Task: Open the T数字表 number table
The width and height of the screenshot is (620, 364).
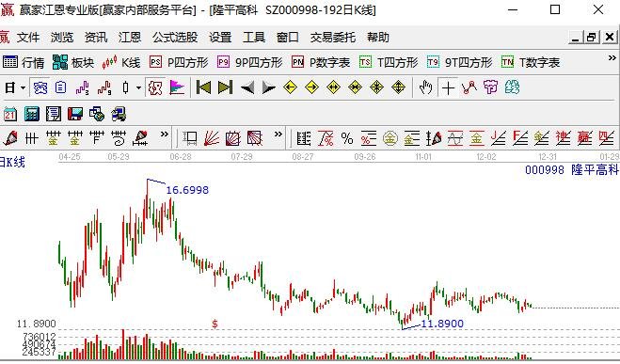Action: coord(531,62)
